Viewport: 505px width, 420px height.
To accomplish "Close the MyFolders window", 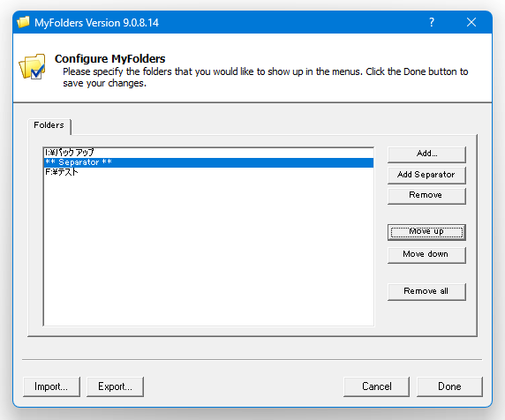I will (x=471, y=22).
